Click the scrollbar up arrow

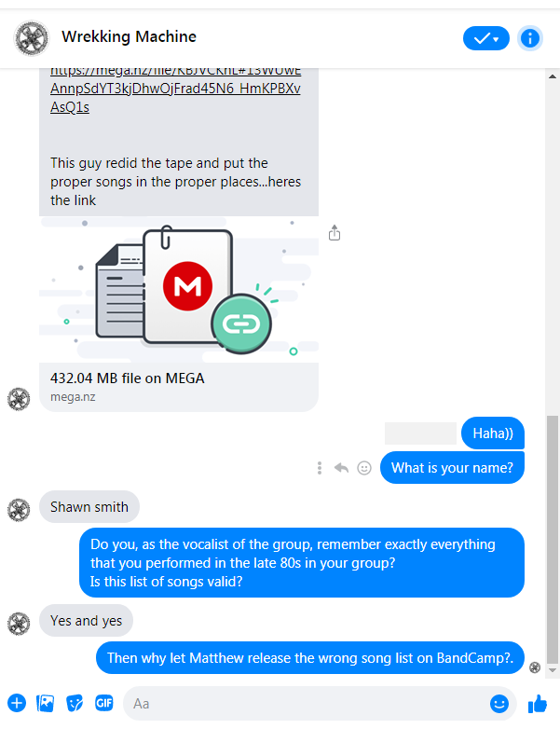pyautogui.click(x=553, y=76)
